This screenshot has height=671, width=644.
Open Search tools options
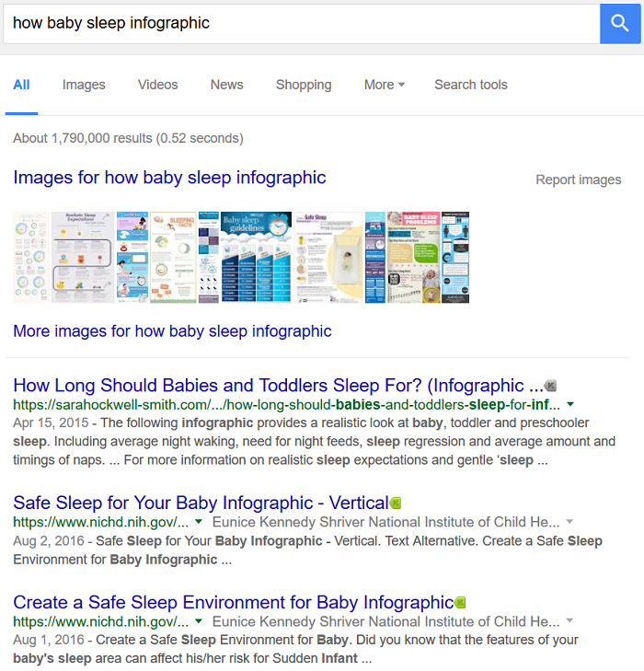[x=471, y=85]
